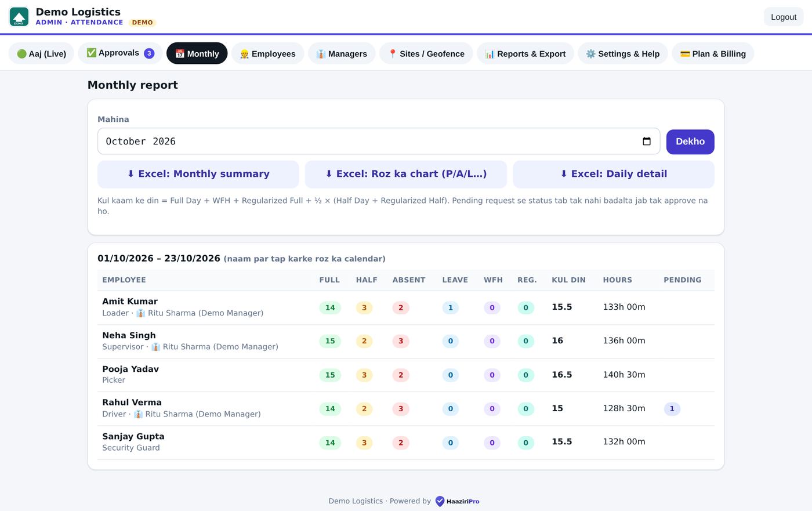Click Amit Kumar's hours 133h 00m
The width and height of the screenshot is (812, 511).
coord(624,307)
